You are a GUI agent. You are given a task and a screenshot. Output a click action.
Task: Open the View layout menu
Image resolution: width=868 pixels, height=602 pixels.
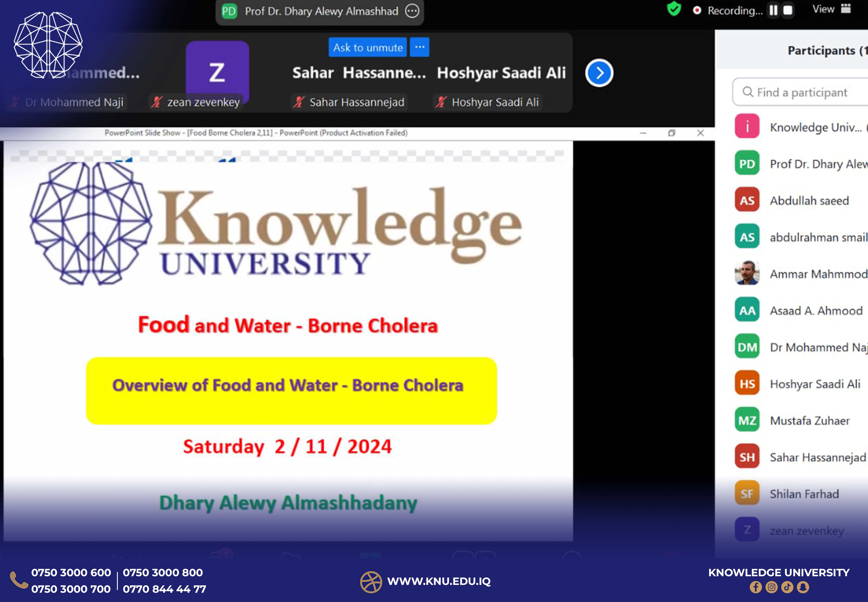(832, 9)
